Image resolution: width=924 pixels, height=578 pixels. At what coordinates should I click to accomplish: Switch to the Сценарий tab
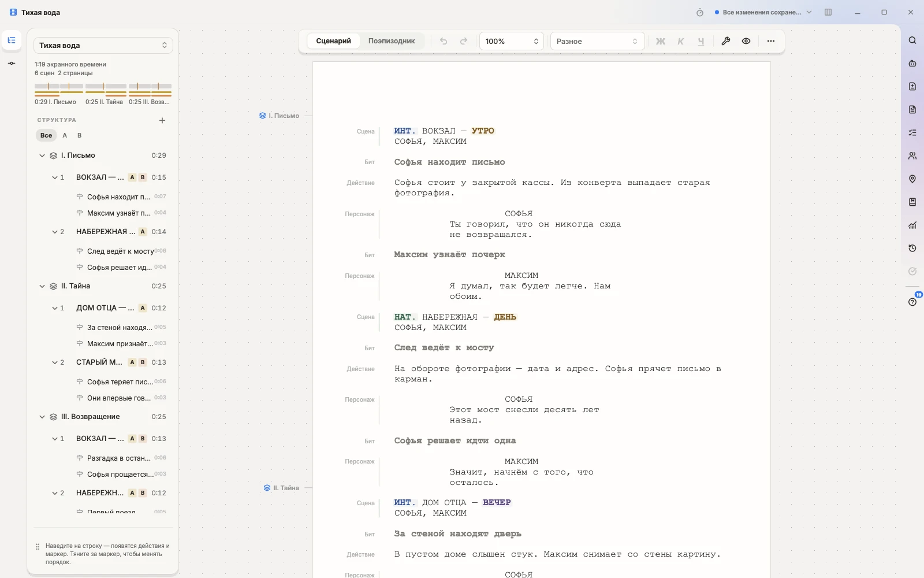[x=333, y=41]
